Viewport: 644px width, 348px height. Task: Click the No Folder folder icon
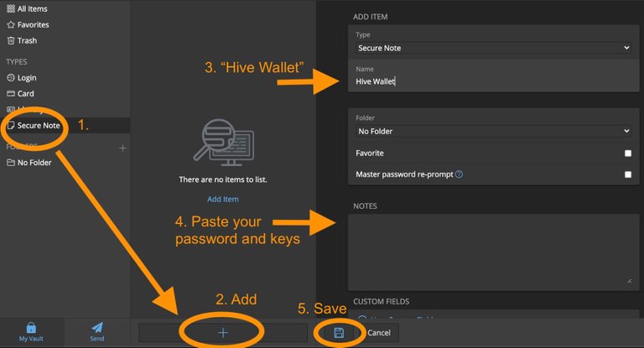click(x=11, y=163)
